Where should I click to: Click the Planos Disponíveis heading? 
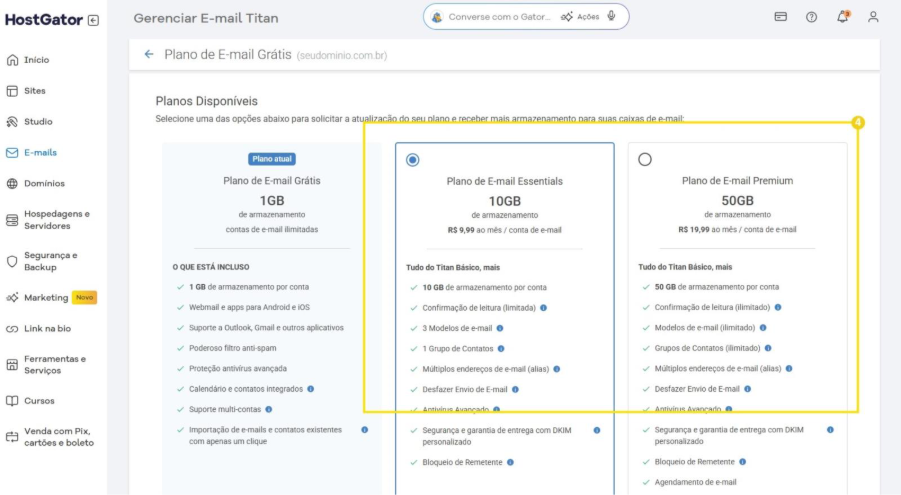(x=206, y=101)
